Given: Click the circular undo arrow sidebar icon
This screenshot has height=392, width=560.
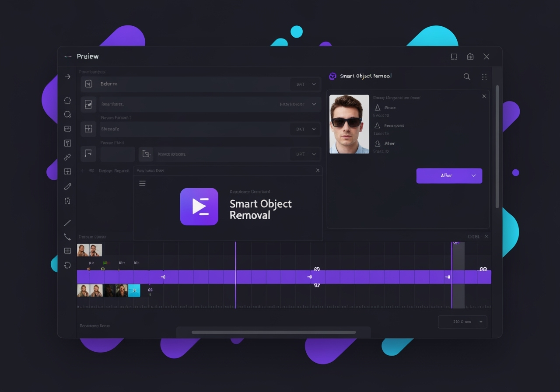Looking at the screenshot, I should click(x=67, y=265).
